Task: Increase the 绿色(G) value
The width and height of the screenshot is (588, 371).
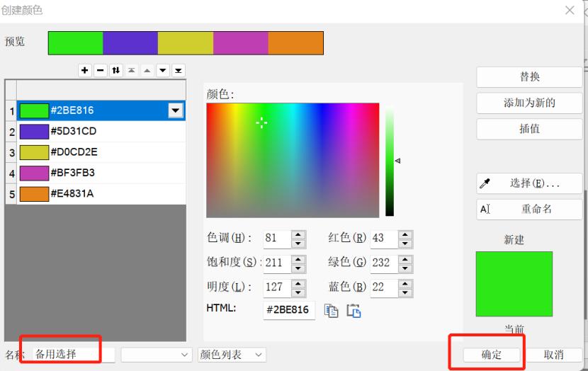Action: point(405,259)
